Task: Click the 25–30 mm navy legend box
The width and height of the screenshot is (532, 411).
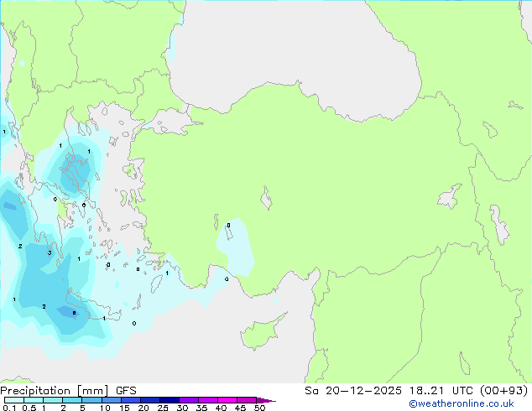Action: click(169, 400)
